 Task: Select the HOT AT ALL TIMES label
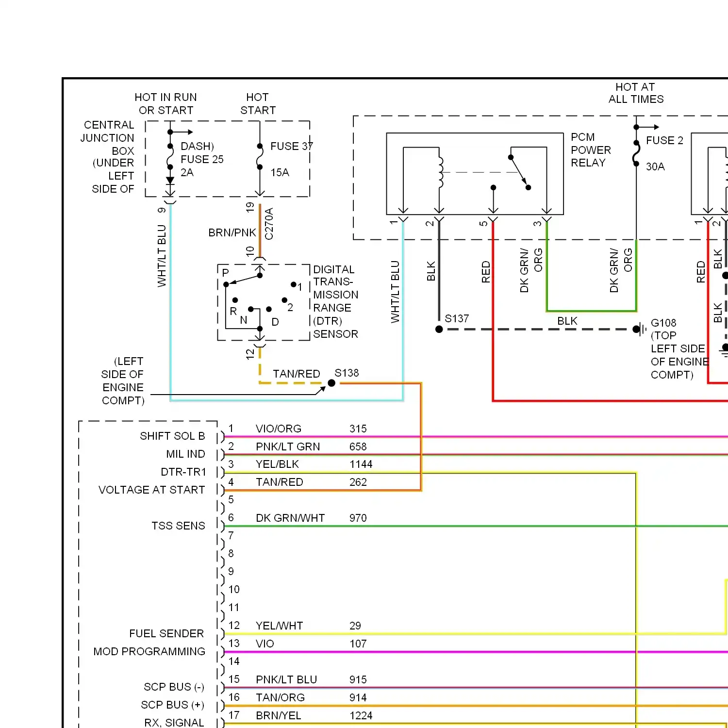[x=636, y=93]
